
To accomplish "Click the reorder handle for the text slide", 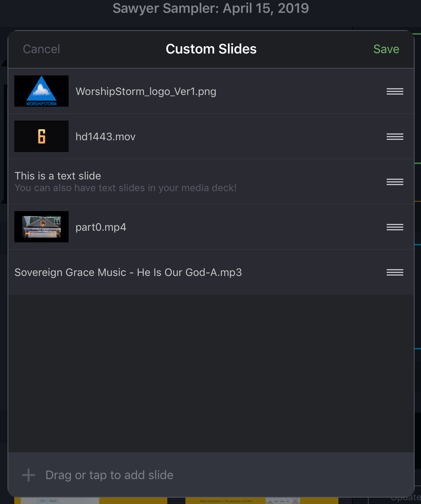I will 395,182.
